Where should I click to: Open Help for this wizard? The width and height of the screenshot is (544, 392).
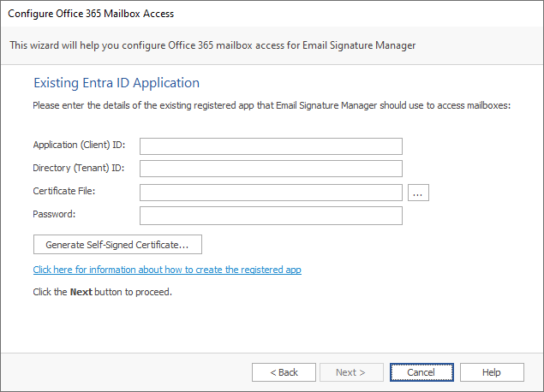(x=492, y=372)
